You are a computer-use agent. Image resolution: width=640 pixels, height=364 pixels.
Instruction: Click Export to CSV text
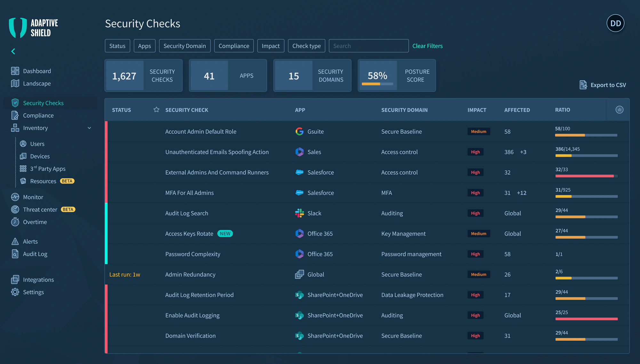point(608,85)
